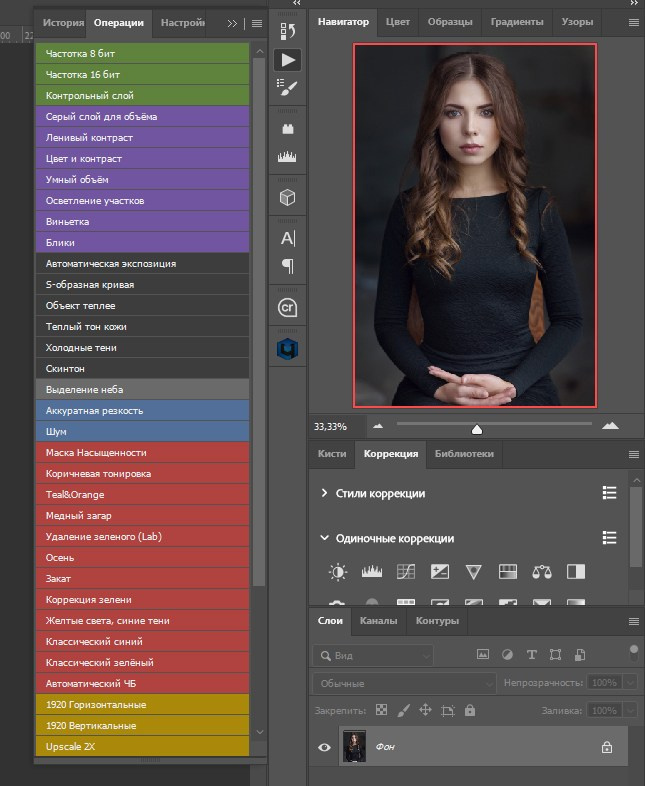645x786 pixels.
Task: Open the Cr plugin panel icon
Action: pos(288,307)
